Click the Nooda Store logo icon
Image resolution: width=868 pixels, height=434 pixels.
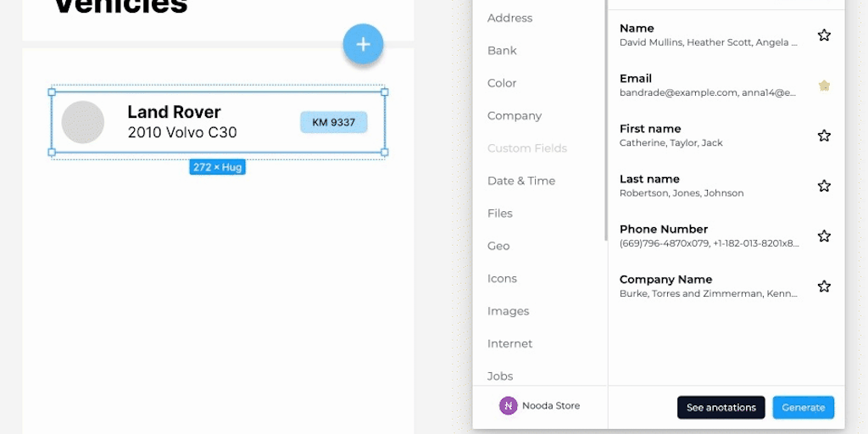pos(508,406)
